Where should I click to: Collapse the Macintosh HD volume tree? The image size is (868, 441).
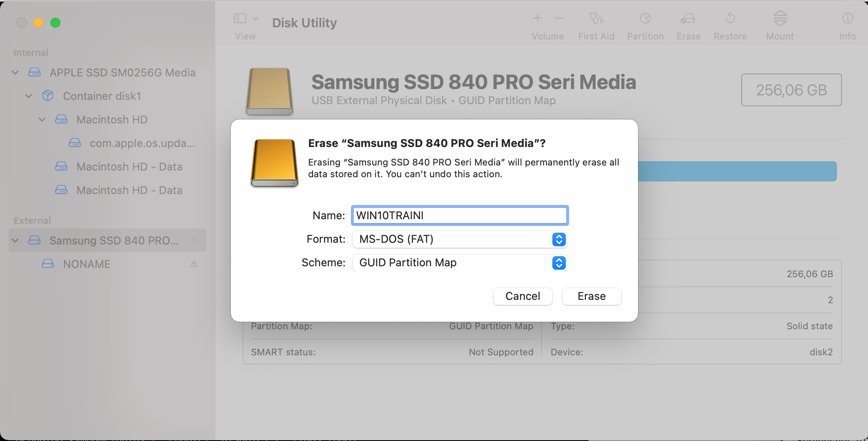click(x=42, y=120)
